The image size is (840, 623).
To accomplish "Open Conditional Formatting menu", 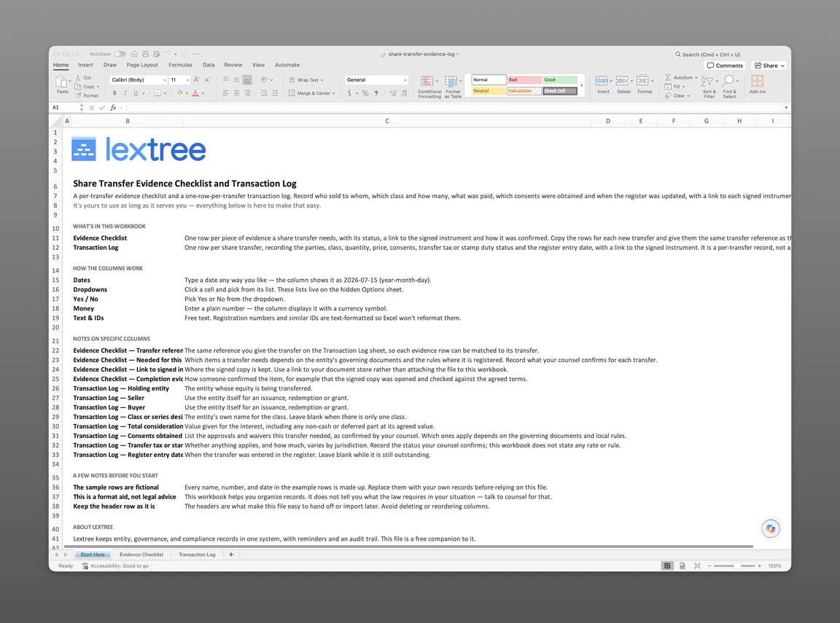I will point(429,87).
